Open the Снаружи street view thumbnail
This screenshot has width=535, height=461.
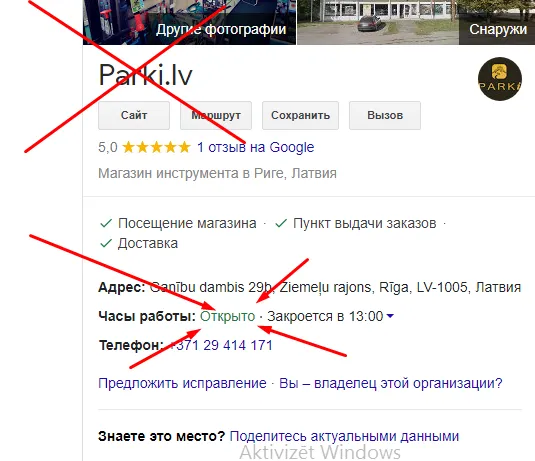(416, 22)
